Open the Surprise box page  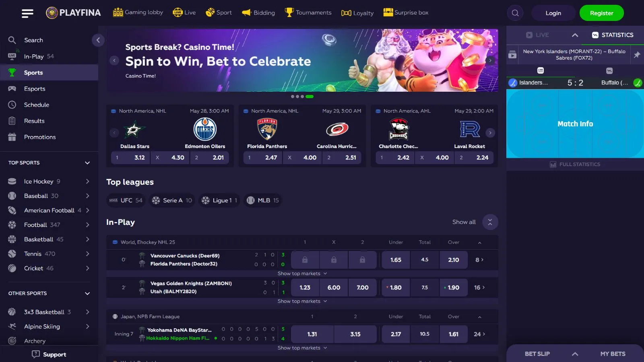[x=406, y=12]
